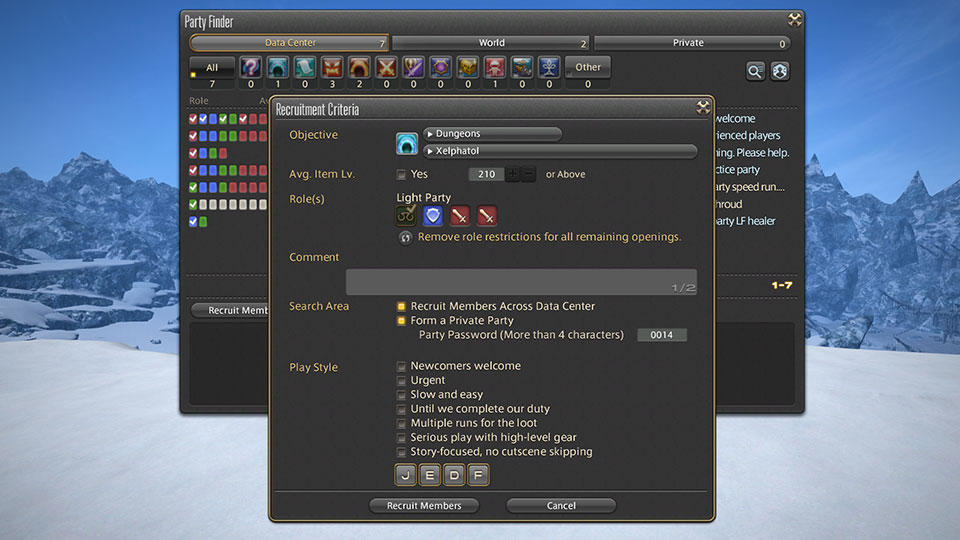
Task: Click the first red DPS sword slot
Action: coord(460,216)
